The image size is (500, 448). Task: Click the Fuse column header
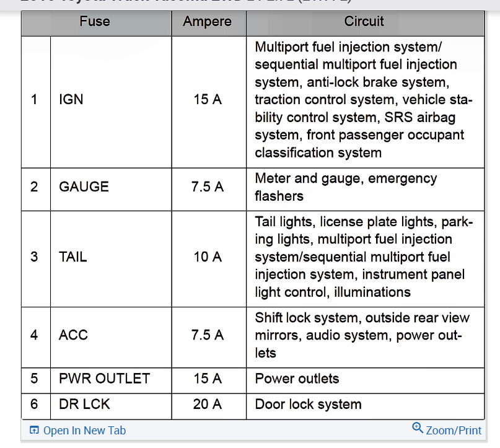coord(95,22)
